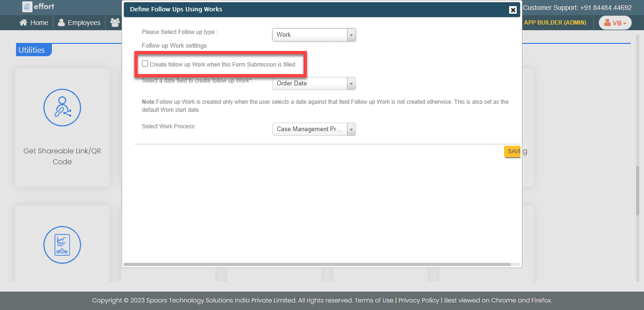This screenshot has width=644, height=310.
Task: Close the Define Follow Ups dialog
Action: [x=513, y=10]
